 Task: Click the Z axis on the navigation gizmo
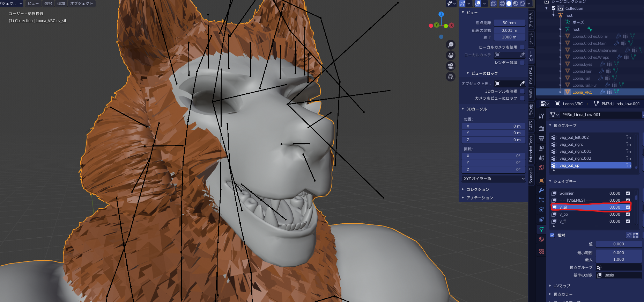coord(441,14)
